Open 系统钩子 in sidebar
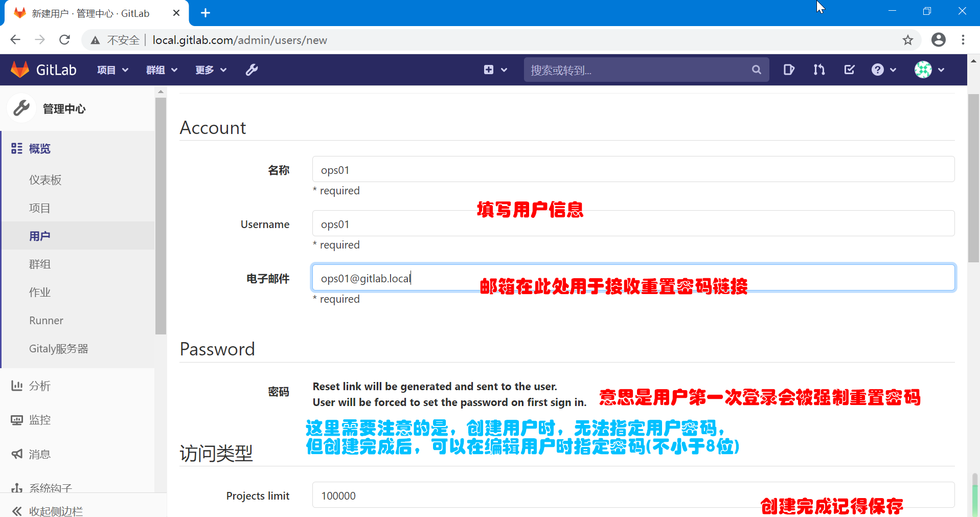Screen dimensions: 980x517 [51, 488]
